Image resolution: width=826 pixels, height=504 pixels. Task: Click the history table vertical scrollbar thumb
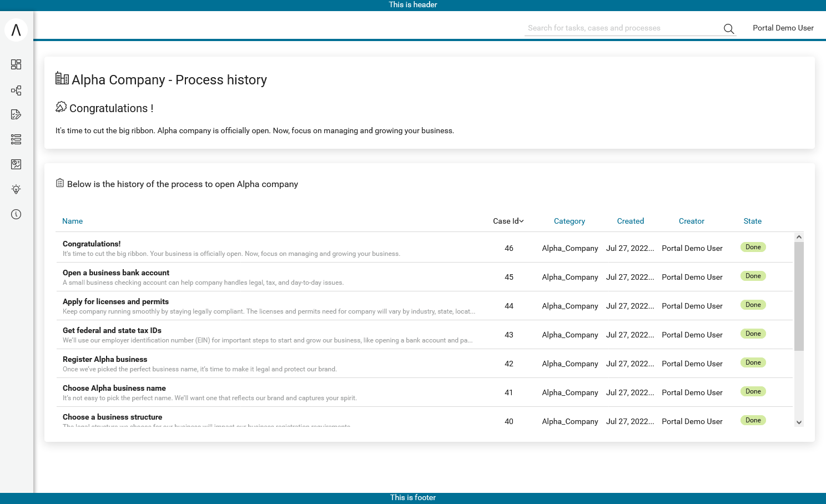tap(799, 296)
